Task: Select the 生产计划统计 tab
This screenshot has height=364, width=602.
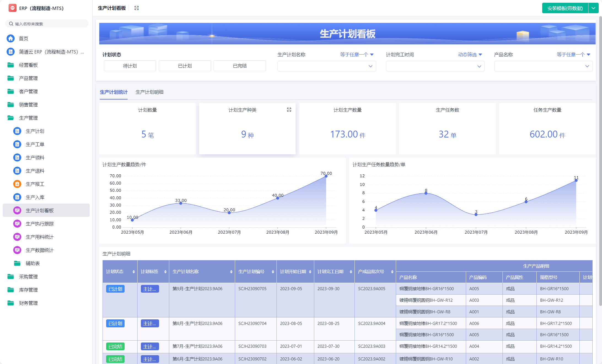Action: (x=114, y=92)
